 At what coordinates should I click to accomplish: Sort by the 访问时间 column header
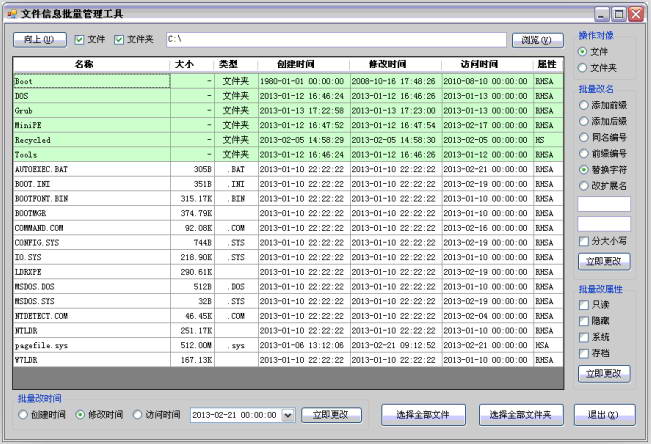[487, 64]
